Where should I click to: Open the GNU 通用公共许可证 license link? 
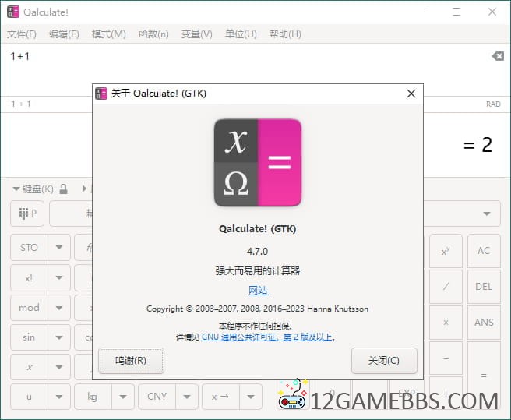click(266, 337)
